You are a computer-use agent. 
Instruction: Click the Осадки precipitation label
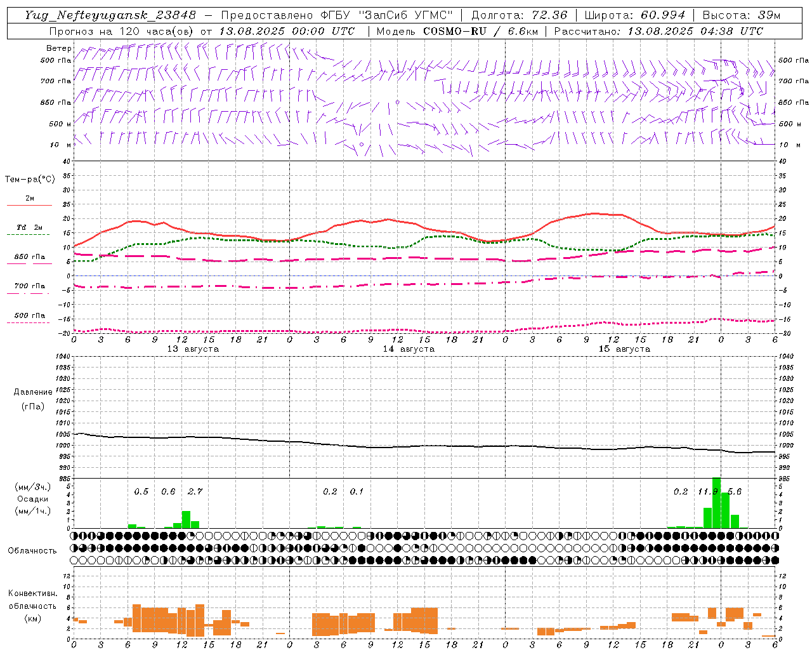[32, 499]
